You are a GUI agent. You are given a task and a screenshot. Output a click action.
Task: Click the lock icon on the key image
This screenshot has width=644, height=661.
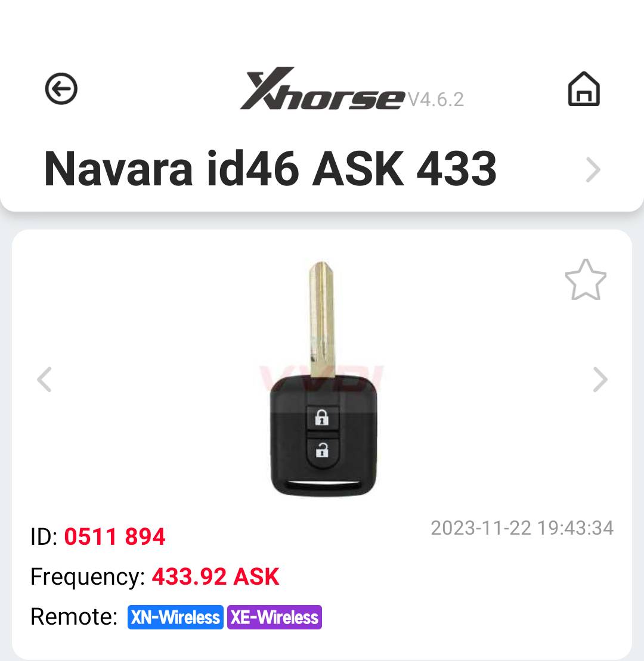pyautogui.click(x=322, y=417)
